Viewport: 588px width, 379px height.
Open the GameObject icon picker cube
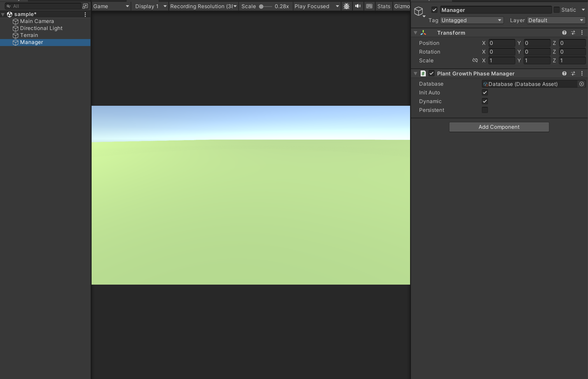419,11
